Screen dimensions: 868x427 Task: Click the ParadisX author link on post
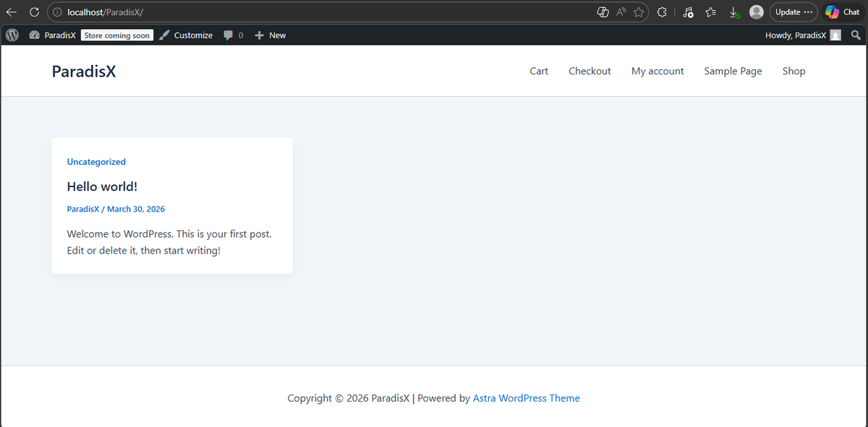point(82,209)
